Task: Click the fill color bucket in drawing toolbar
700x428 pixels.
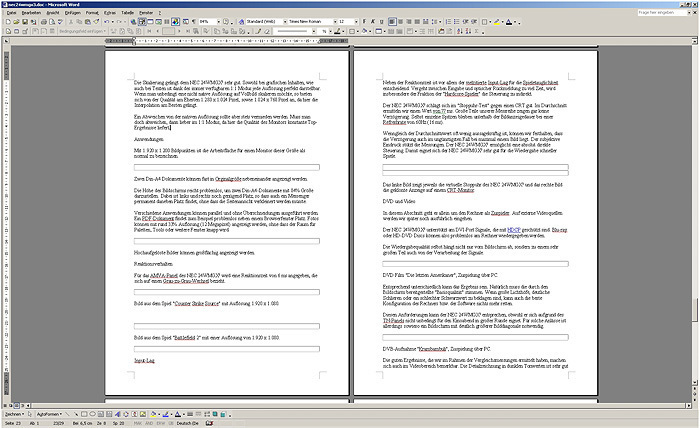Action: [153, 414]
